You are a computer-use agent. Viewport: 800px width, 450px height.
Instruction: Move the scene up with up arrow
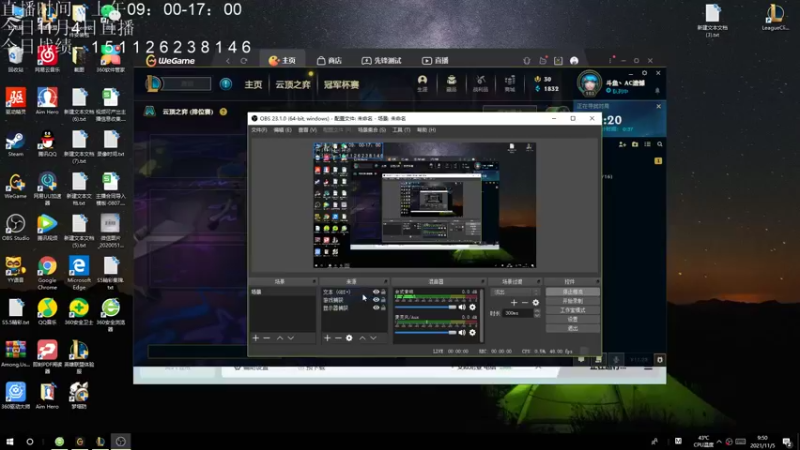pyautogui.click(x=280, y=338)
